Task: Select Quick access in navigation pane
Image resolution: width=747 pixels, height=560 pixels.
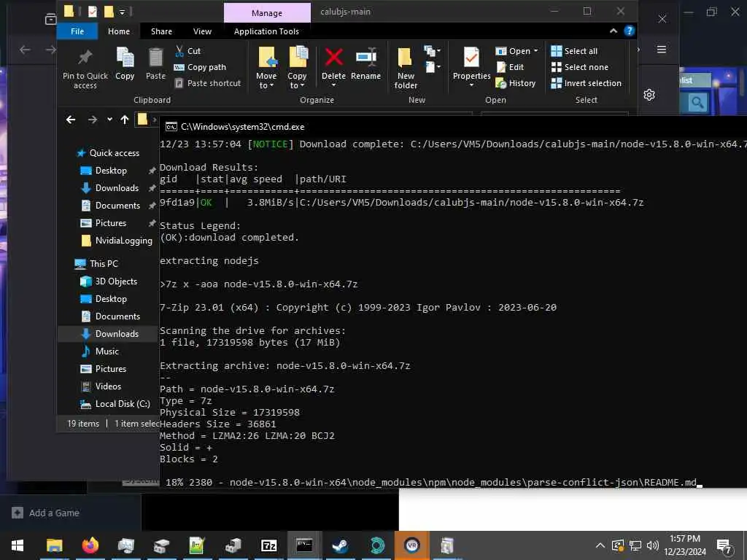Action: coord(109,153)
